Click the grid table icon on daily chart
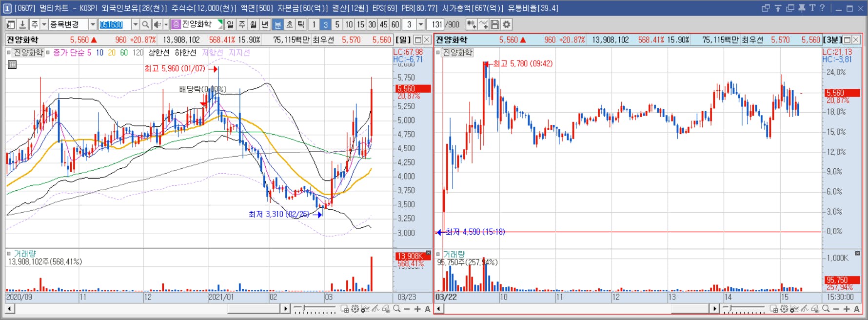This screenshot has height=320, width=868. pos(12,64)
